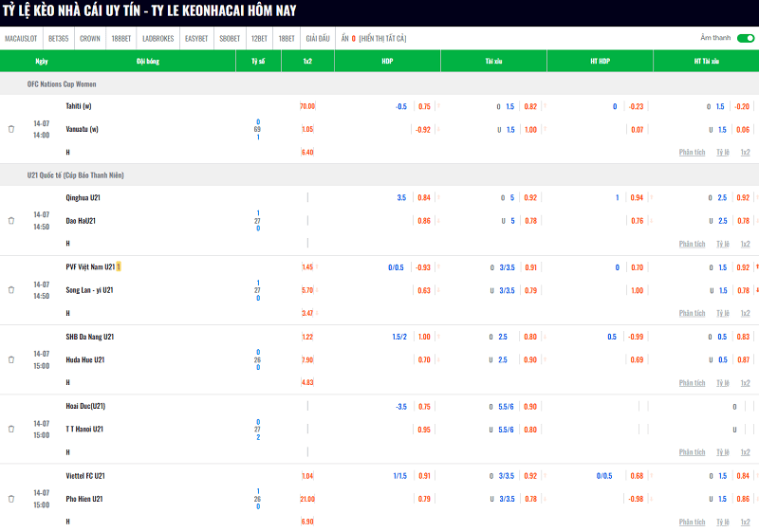Click the icon beside the Qinghua U21 match
Screen dimensions: 759x532
(11, 221)
